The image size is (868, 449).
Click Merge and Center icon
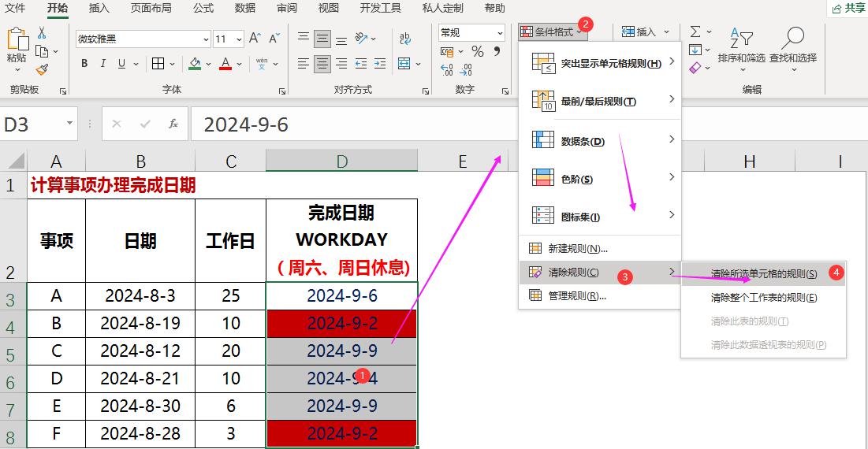pyautogui.click(x=404, y=64)
